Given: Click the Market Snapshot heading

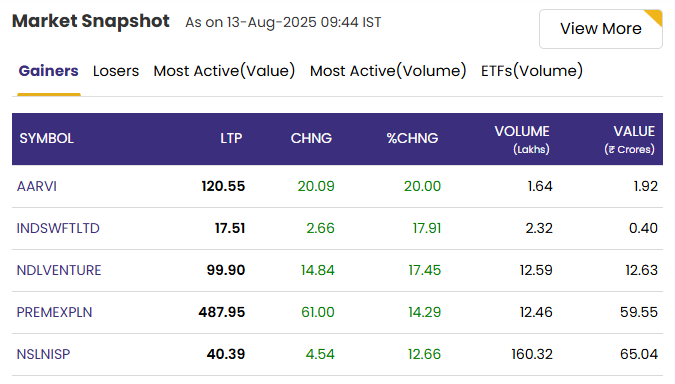Looking at the screenshot, I should point(91,21).
